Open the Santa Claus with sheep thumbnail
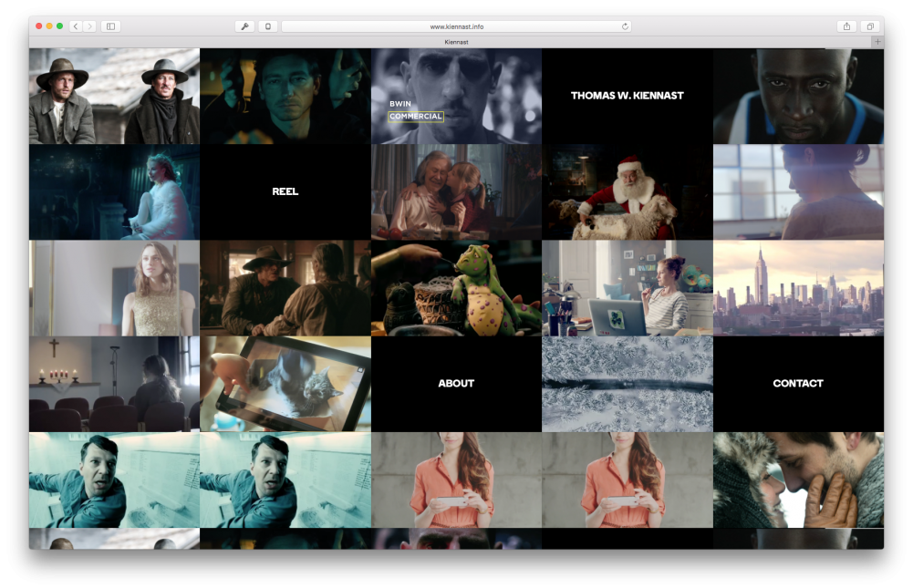 tap(628, 192)
